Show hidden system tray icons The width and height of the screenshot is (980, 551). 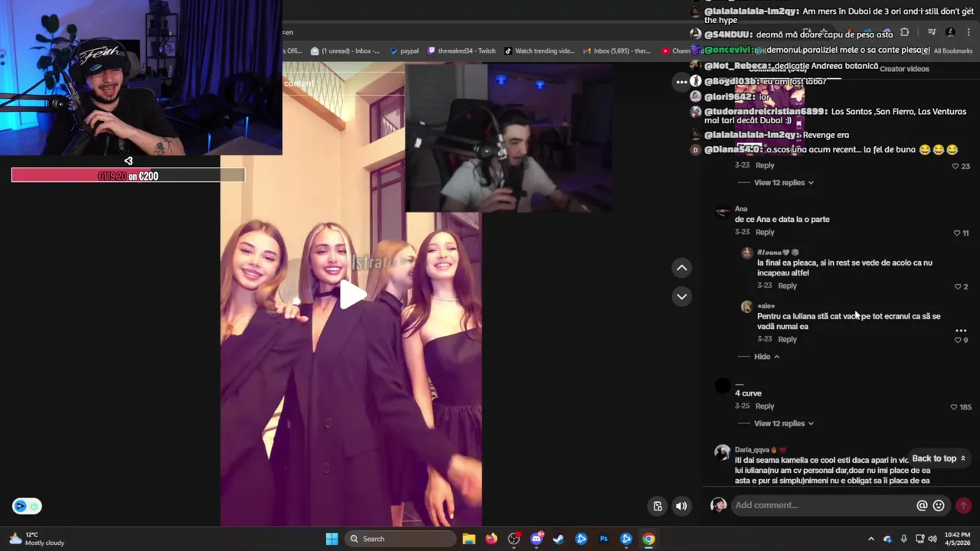[x=872, y=539]
